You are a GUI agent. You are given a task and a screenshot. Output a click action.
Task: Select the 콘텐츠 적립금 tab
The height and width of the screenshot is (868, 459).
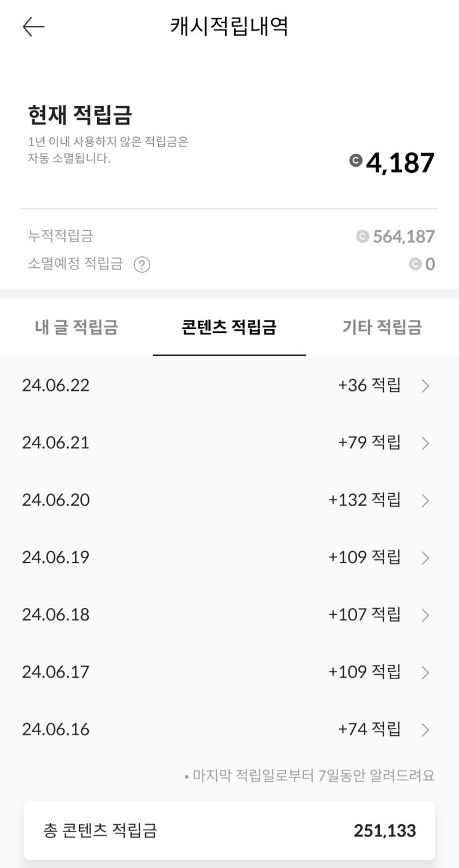click(x=229, y=327)
